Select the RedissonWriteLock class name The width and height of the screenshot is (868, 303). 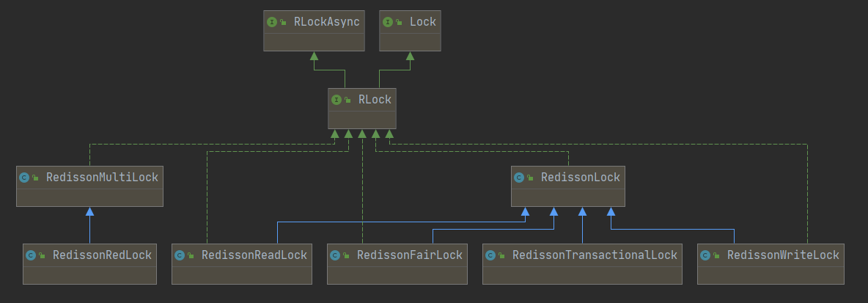(x=783, y=255)
